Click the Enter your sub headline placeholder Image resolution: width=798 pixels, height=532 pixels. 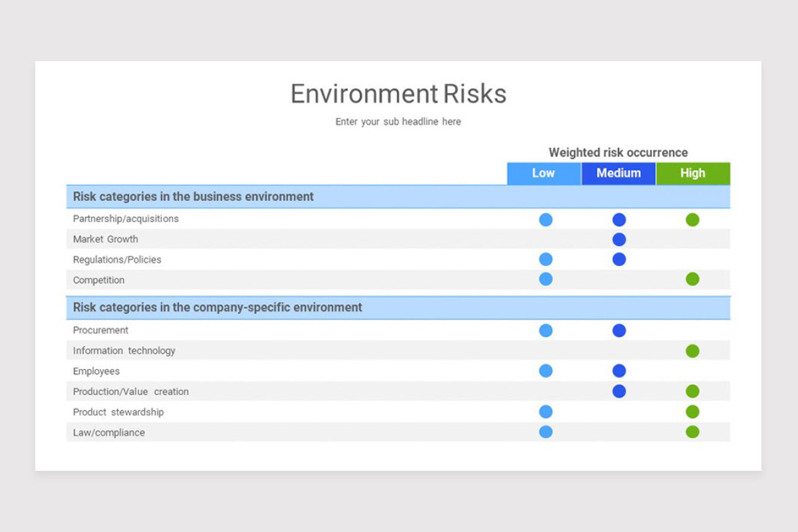(x=398, y=122)
